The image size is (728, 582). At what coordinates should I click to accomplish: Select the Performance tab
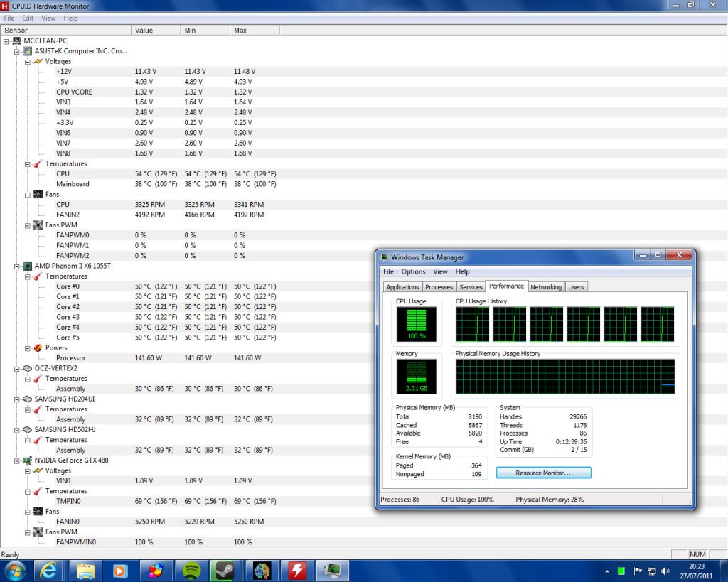506,286
